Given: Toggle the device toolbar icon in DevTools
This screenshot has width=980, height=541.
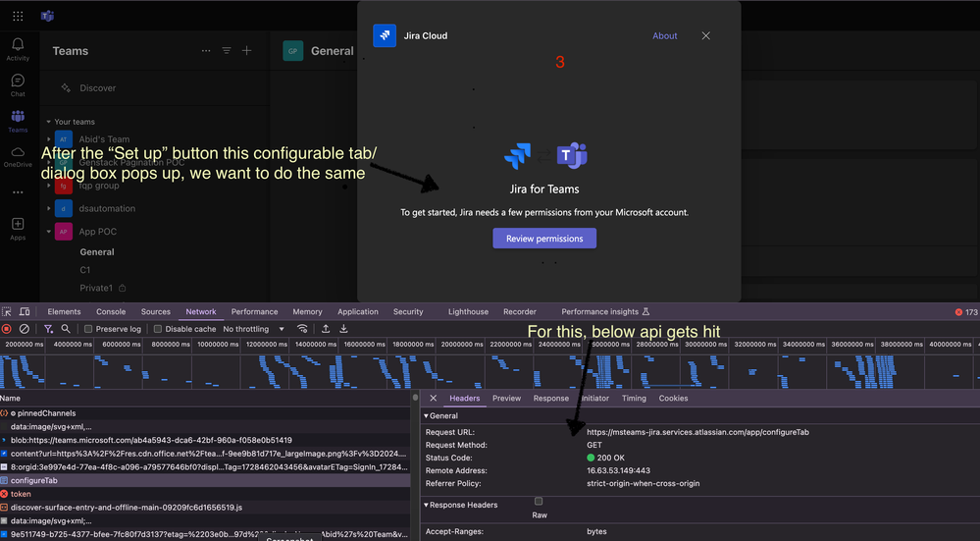Looking at the screenshot, I should (25, 311).
